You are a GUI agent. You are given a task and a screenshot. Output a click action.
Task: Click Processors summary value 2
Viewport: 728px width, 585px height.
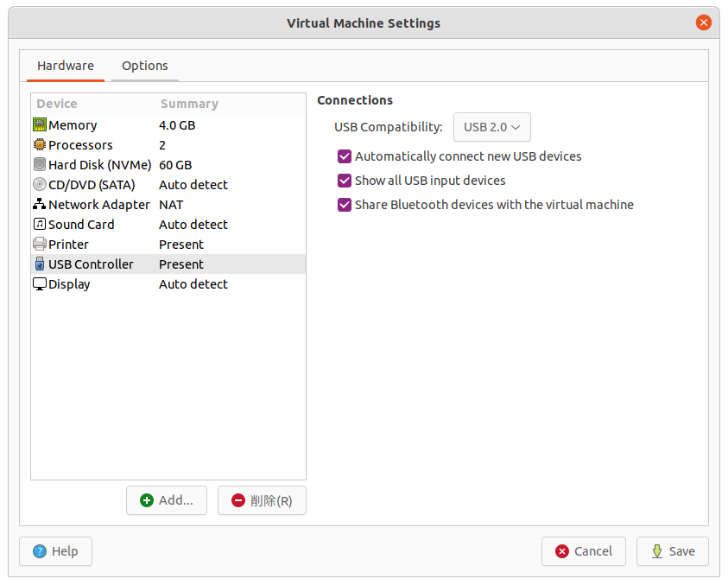coord(162,145)
